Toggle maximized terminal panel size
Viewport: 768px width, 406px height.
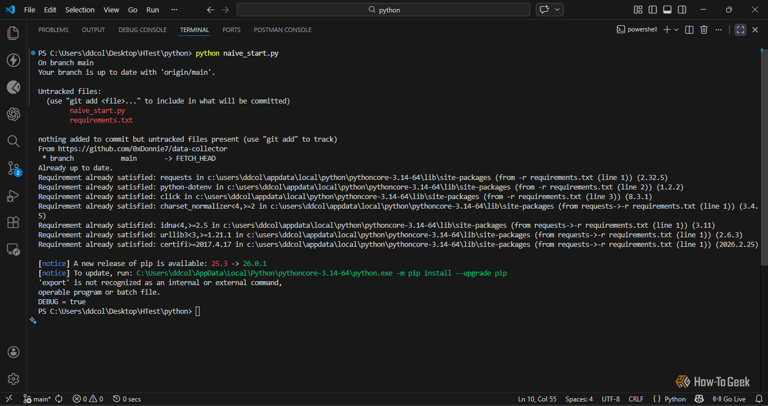(740, 30)
